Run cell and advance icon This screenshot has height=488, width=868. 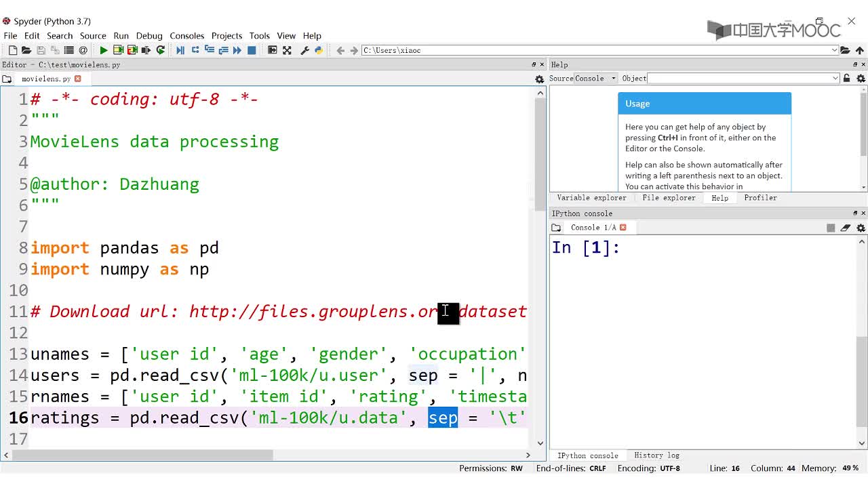click(x=132, y=50)
